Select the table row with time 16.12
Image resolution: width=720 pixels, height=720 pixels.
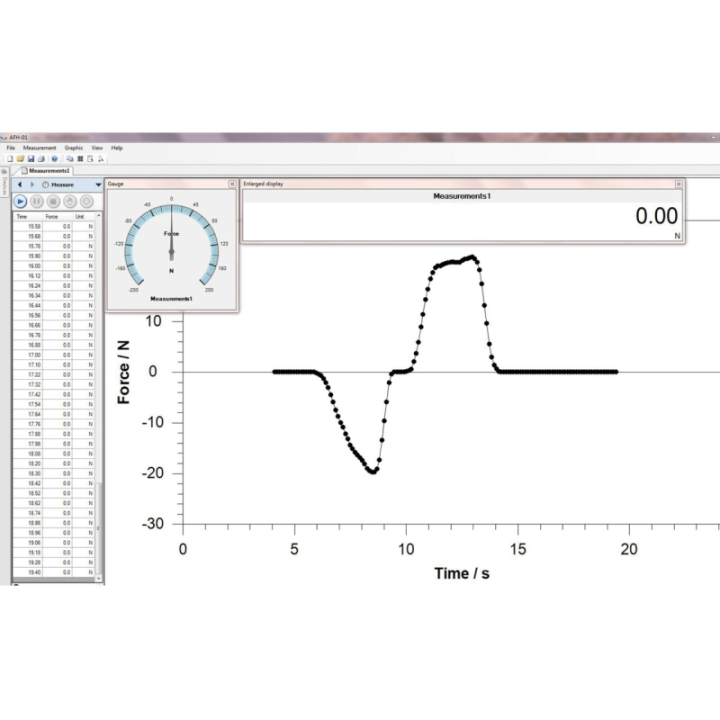click(x=54, y=276)
